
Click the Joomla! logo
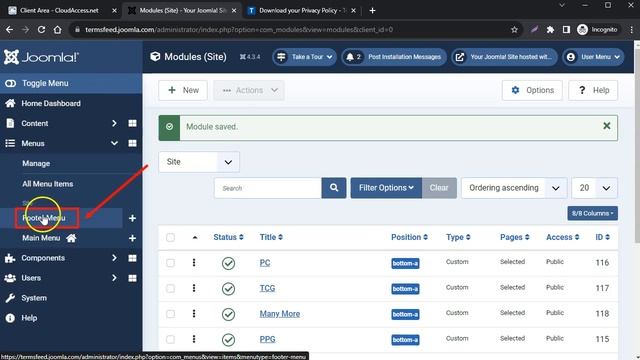pos(41,57)
